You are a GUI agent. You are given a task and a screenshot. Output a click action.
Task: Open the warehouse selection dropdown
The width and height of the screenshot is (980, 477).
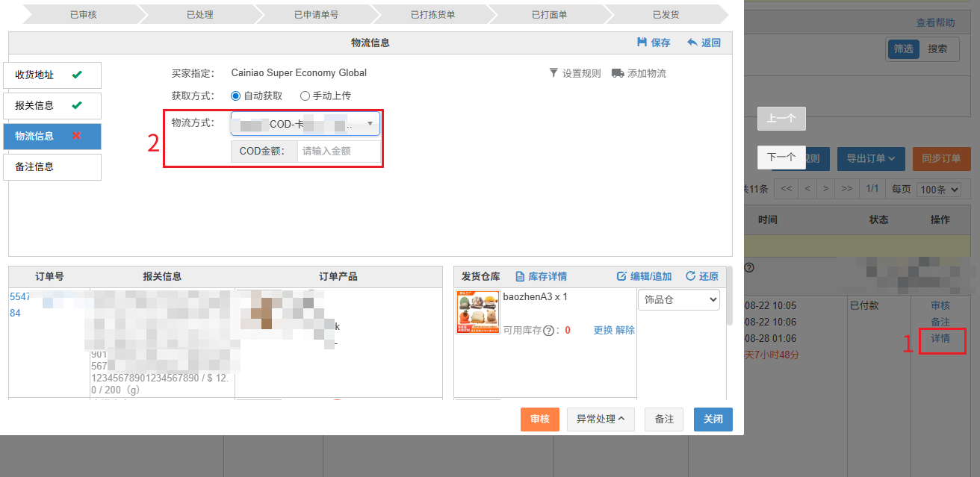tap(678, 300)
